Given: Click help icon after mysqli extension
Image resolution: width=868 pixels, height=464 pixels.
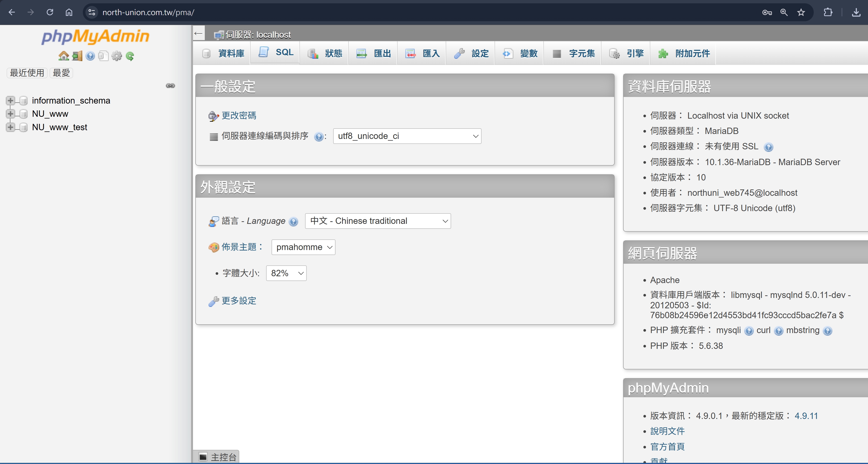Looking at the screenshot, I should tap(749, 331).
